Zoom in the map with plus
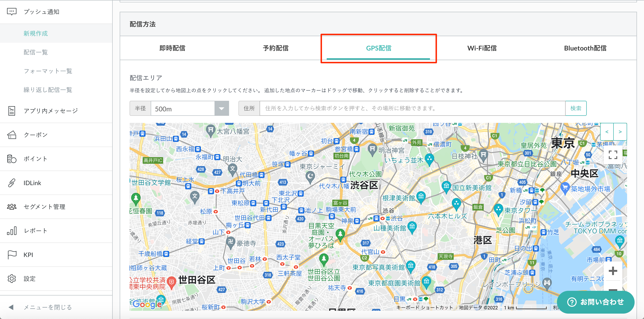The width and height of the screenshot is (644, 319). 613,271
